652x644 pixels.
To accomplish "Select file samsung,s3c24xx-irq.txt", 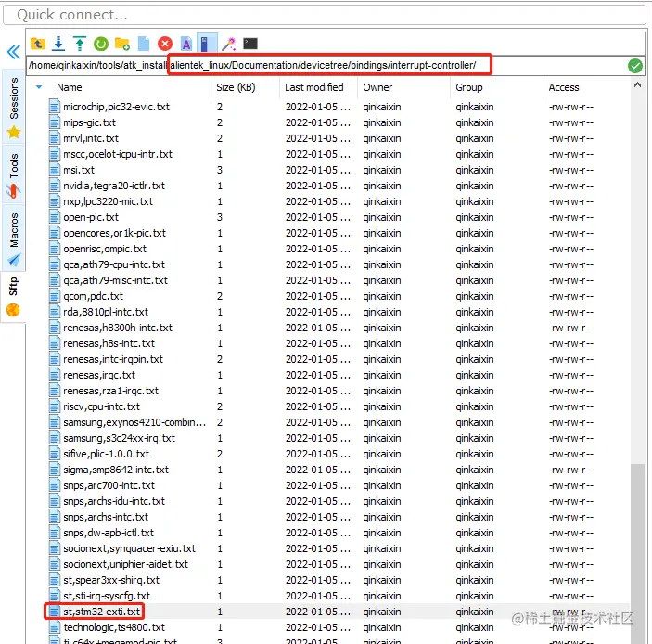I will (120, 439).
